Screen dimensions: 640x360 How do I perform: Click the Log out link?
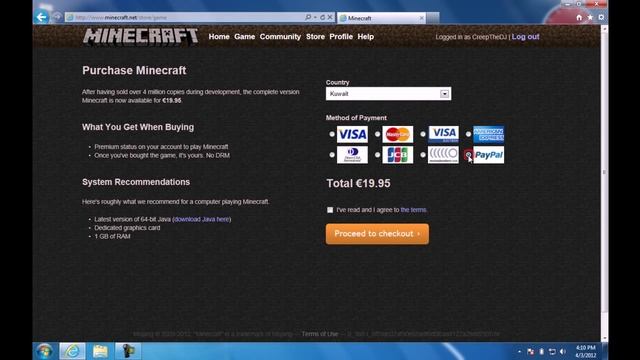525,37
